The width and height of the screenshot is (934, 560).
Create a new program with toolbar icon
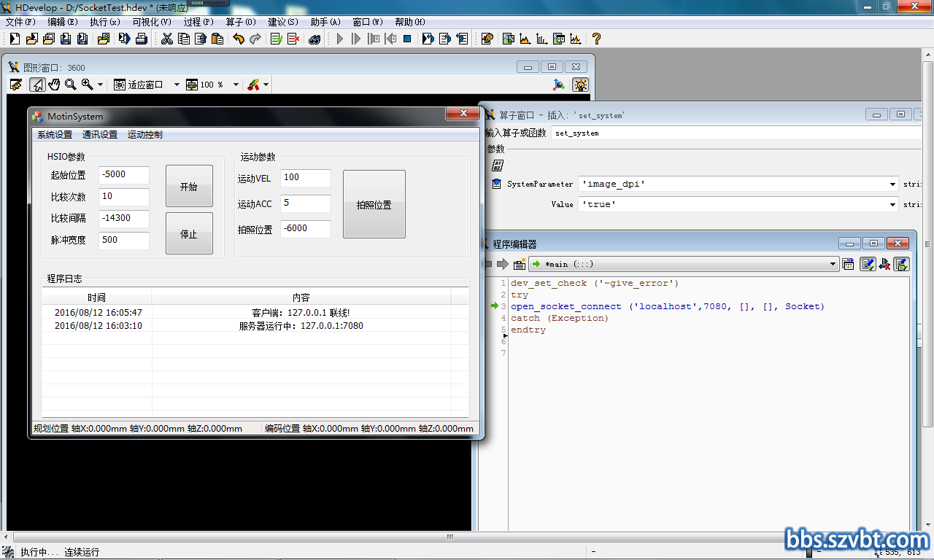pyautogui.click(x=15, y=39)
